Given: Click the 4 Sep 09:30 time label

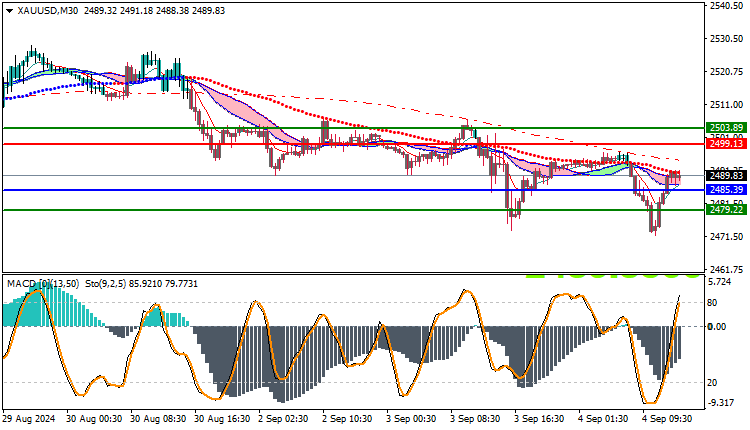Looking at the screenshot, I should 667,419.
